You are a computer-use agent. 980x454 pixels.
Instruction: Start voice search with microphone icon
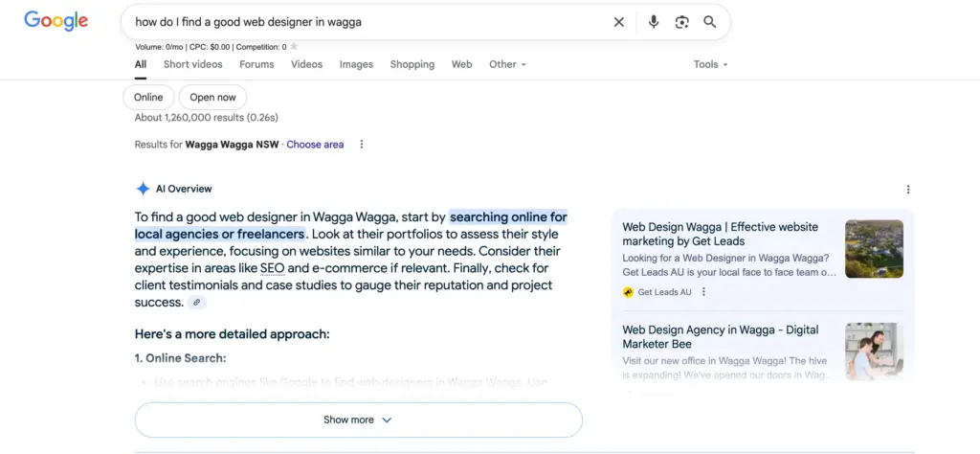point(653,22)
